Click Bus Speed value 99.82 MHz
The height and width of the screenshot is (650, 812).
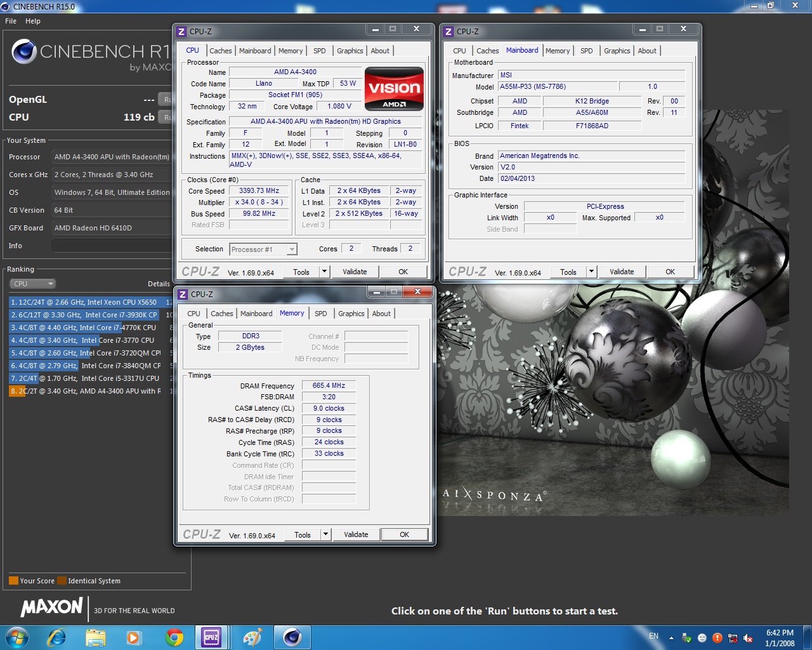(259, 213)
